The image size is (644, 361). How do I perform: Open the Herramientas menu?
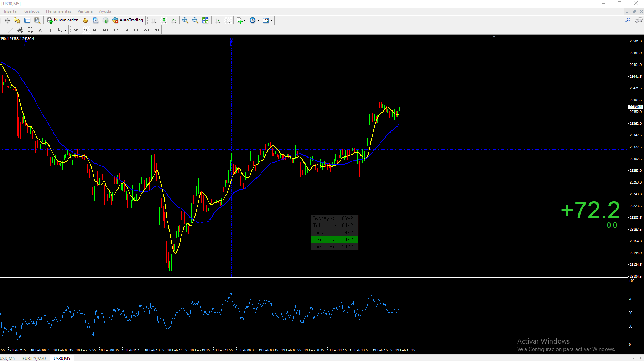pos(58,11)
